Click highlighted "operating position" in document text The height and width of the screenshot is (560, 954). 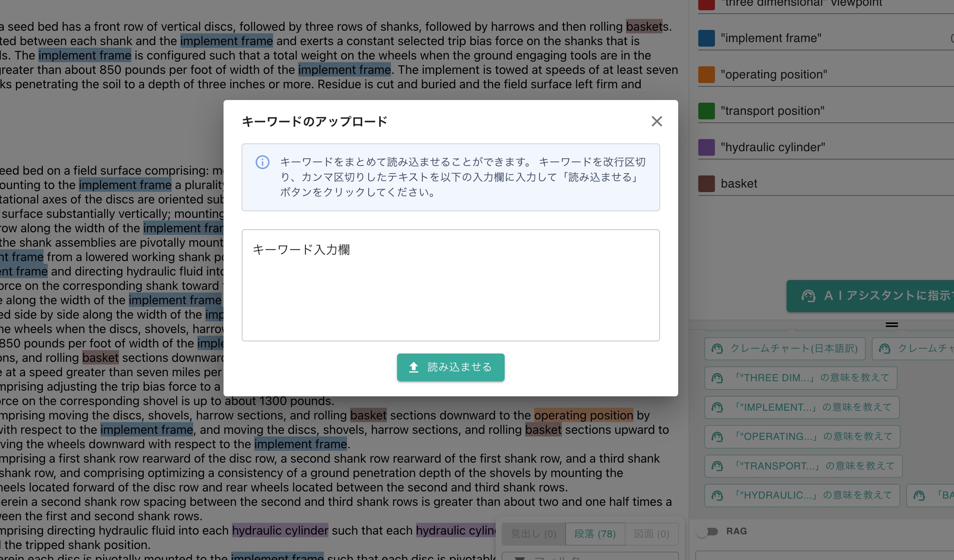click(x=583, y=415)
